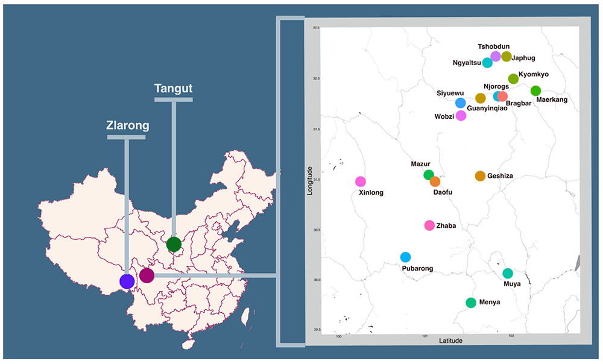Click the magenta marker linked to the inset map
Viewport: 603px width, 364px height.
point(147,275)
